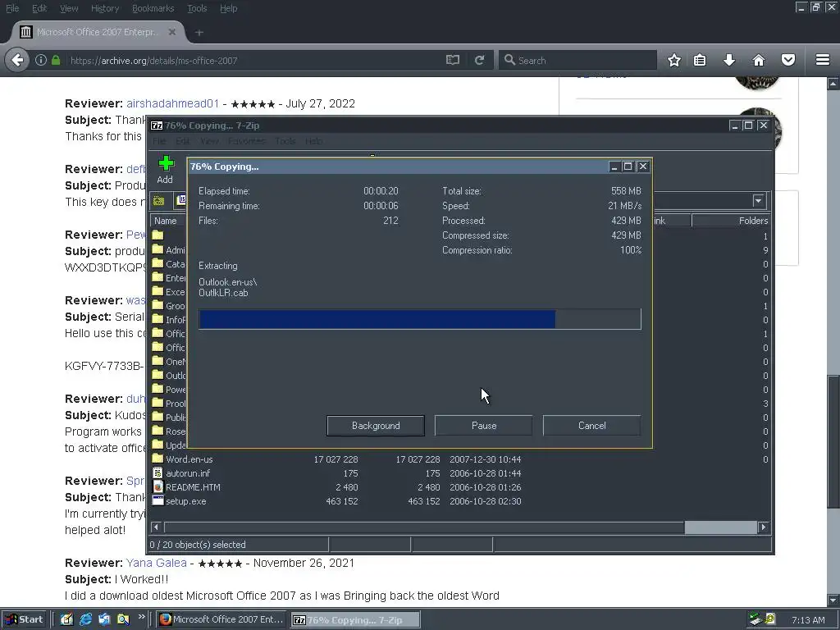Sort by the Folders column header

(731, 221)
